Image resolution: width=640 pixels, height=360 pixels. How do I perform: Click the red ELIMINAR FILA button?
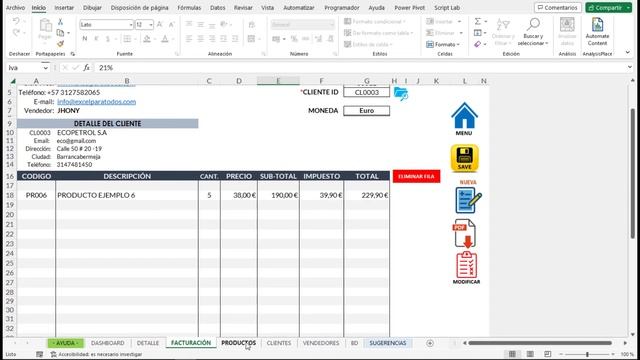[416, 176]
